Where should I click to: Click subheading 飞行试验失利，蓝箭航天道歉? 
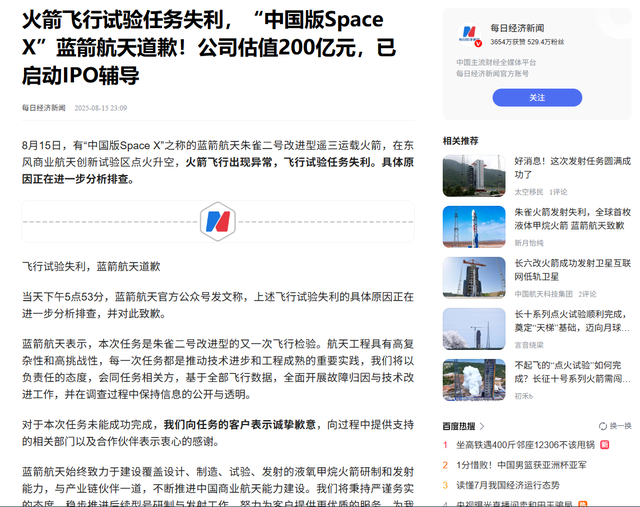click(91, 267)
